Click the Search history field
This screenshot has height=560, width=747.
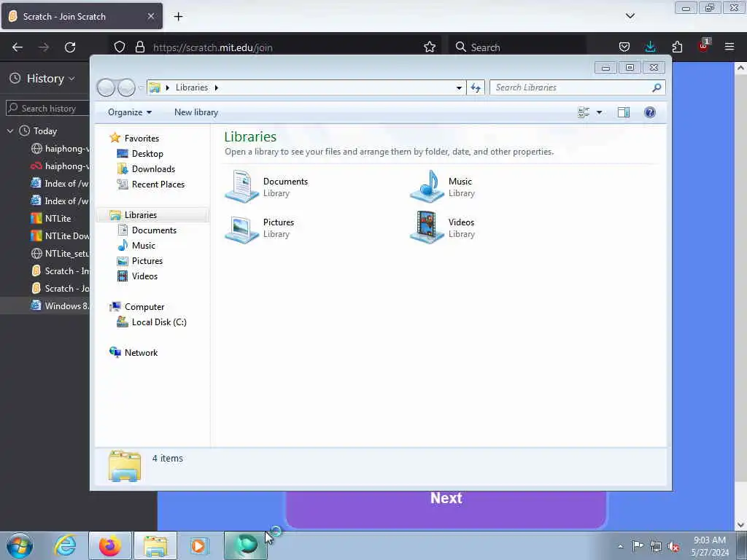[47, 108]
